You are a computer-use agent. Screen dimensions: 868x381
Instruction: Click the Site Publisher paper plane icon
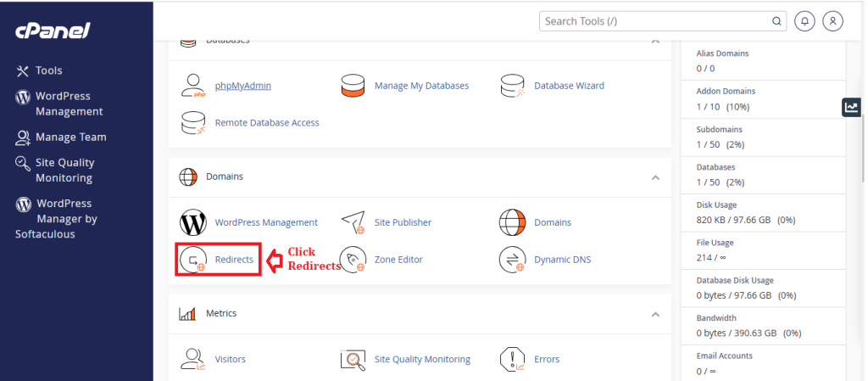click(x=353, y=222)
